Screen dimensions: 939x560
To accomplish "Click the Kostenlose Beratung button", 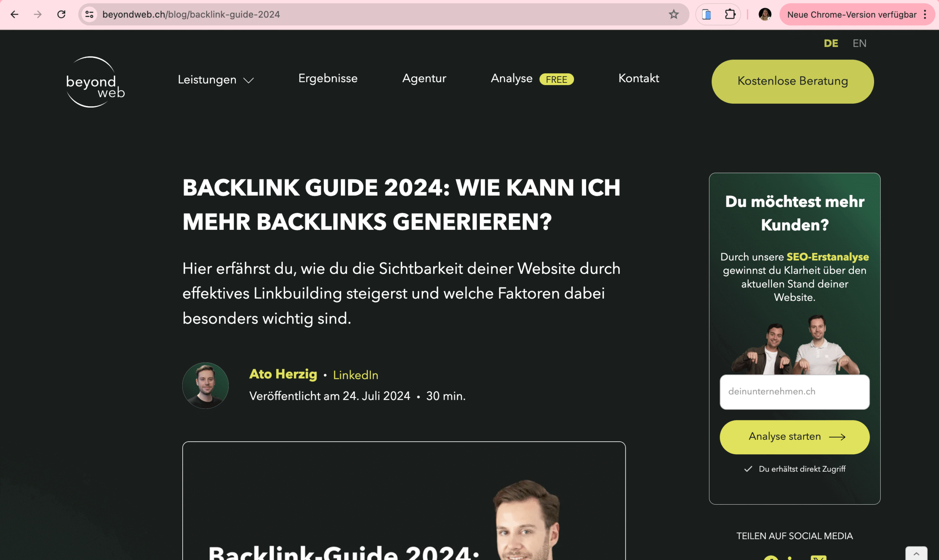I will click(793, 81).
